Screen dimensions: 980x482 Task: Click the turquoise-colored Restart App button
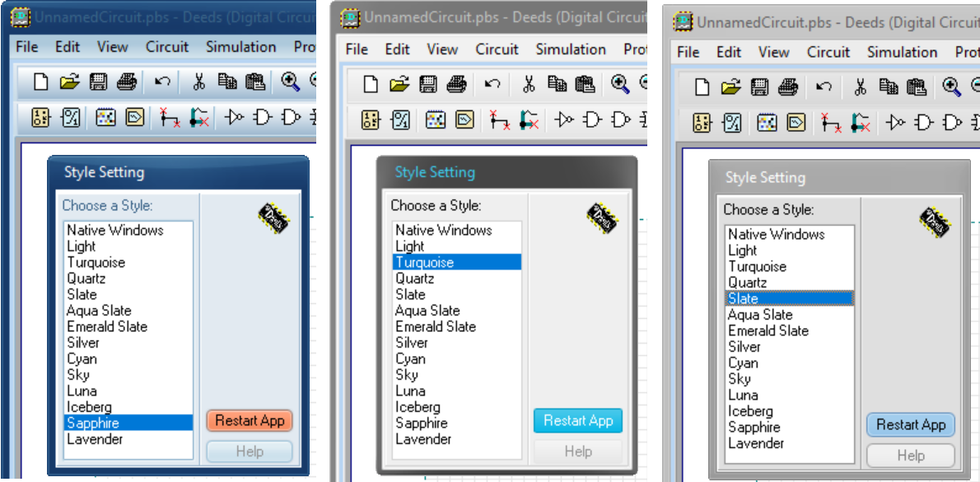coord(578,421)
